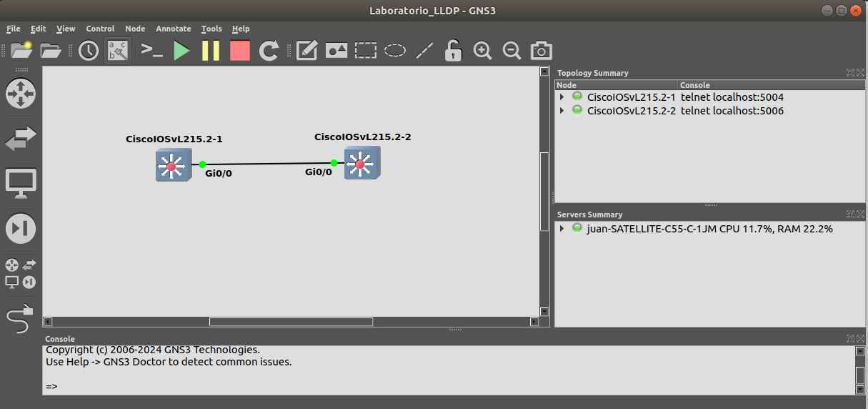868x409 pixels.
Task: Click the console command input prompt
Action: tap(51, 386)
